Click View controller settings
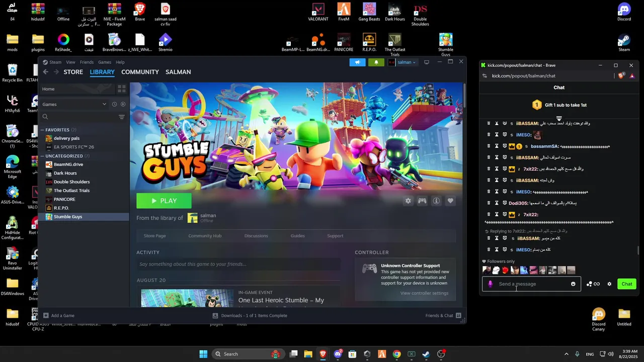Screen dimensions: 644x362 (424, 293)
